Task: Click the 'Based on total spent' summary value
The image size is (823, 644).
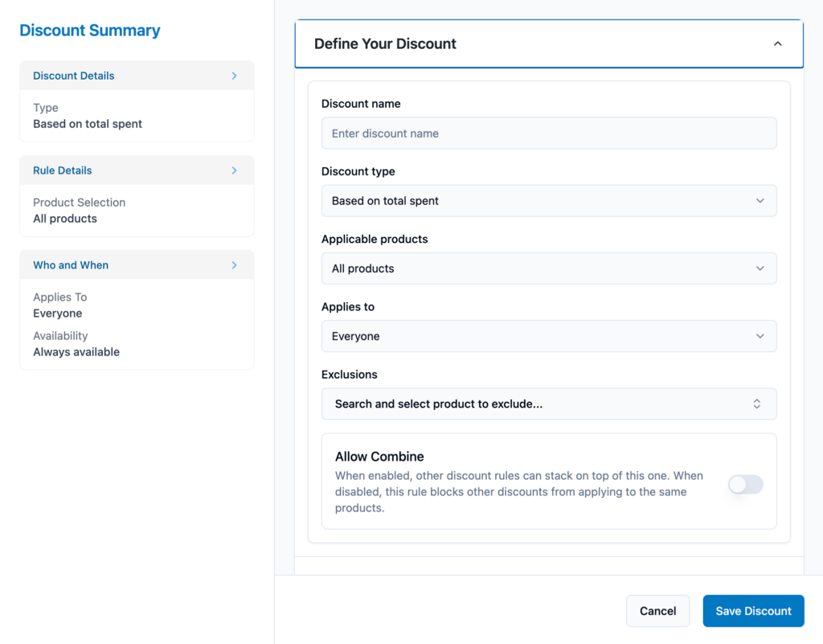Action: [88, 124]
